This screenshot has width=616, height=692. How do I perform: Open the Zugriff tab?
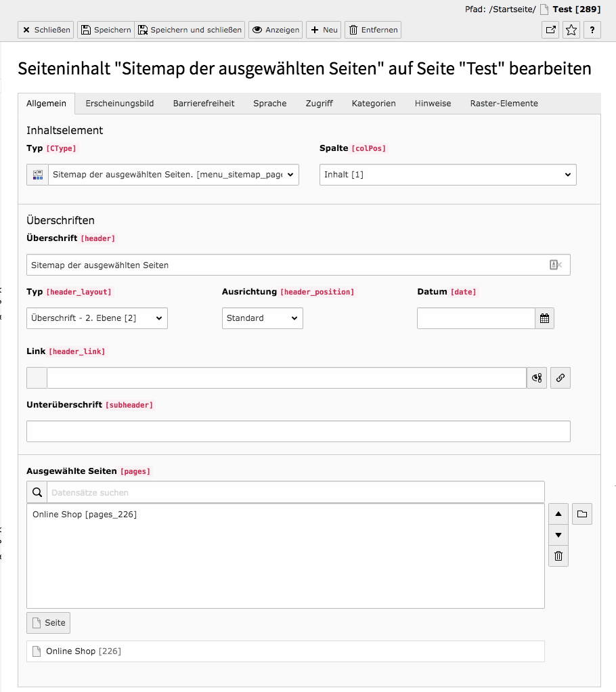319,104
